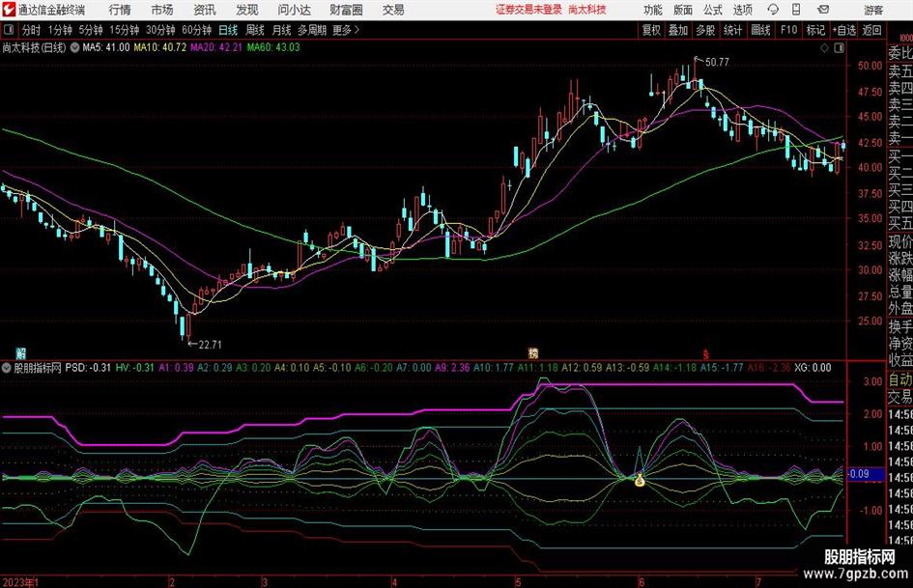Open the 财富圈 menu
This screenshot has width=913, height=588.
346,10
